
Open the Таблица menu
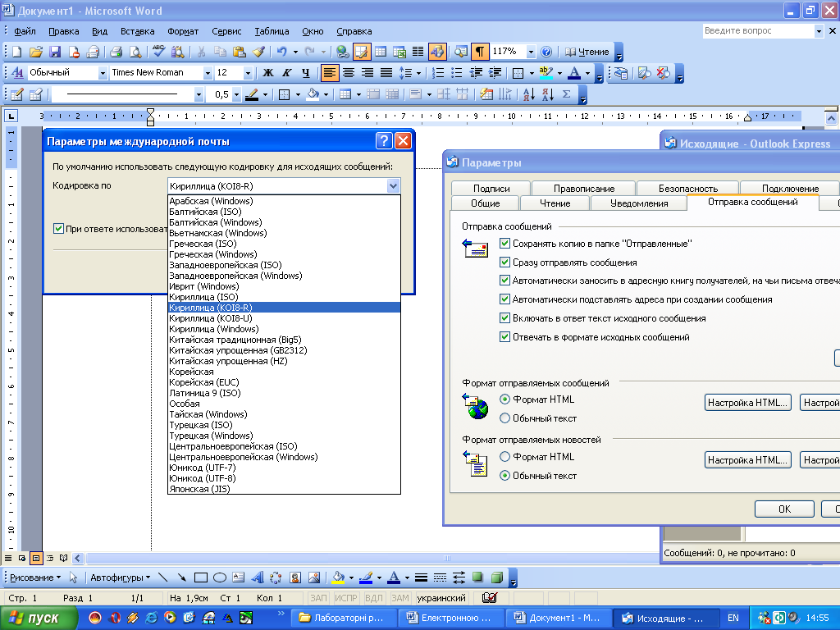point(272,31)
